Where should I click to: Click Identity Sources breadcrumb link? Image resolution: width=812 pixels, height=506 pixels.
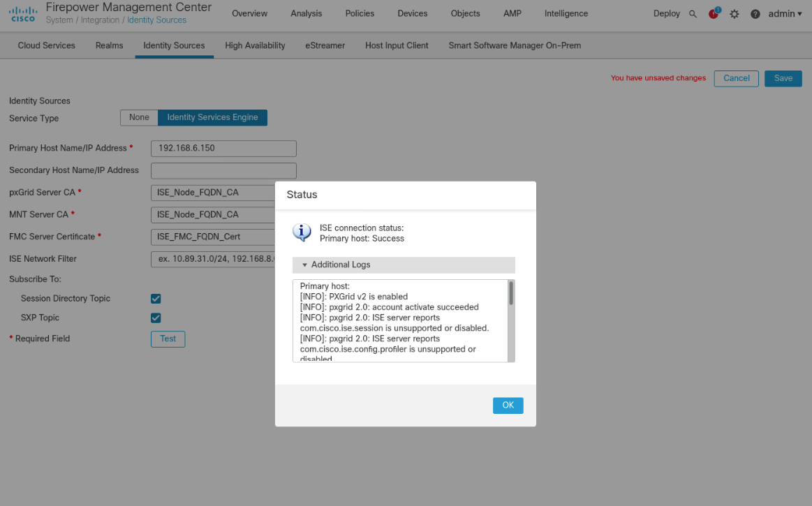(x=156, y=20)
